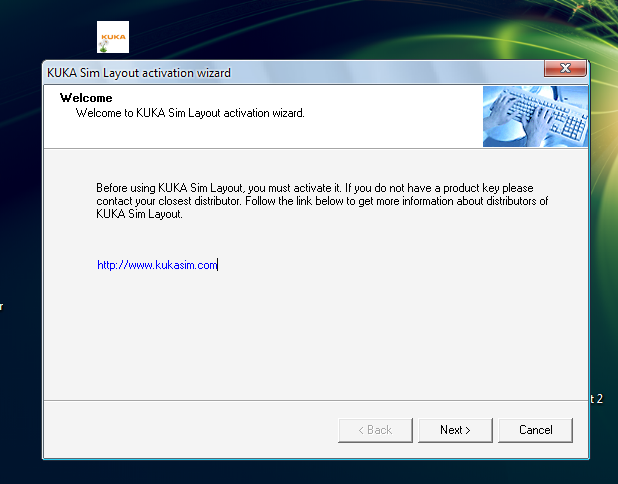Cancel the activation wizard
This screenshot has height=484, width=618.
[x=535, y=430]
